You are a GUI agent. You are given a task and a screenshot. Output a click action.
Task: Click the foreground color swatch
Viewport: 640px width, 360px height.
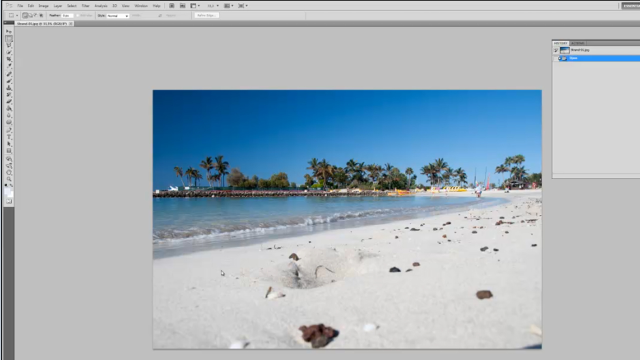[7, 190]
